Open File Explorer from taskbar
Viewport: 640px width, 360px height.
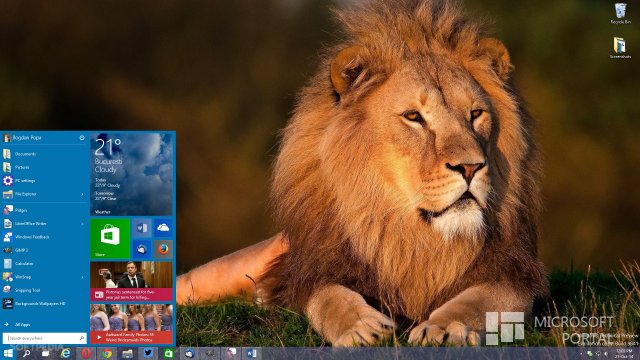[127, 353]
